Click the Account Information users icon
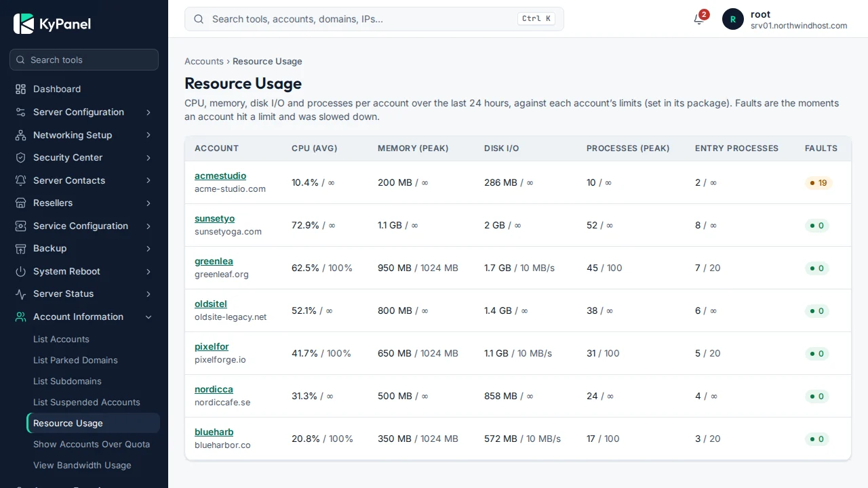The height and width of the screenshot is (488, 868). coord(20,317)
